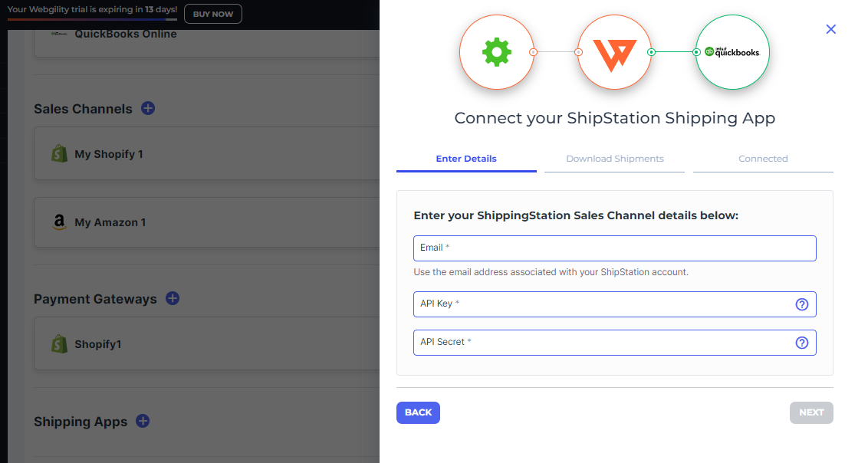Add a new Sales Channel with plus icon
Image resolution: width=868 pixels, height=463 pixels.
pos(148,108)
